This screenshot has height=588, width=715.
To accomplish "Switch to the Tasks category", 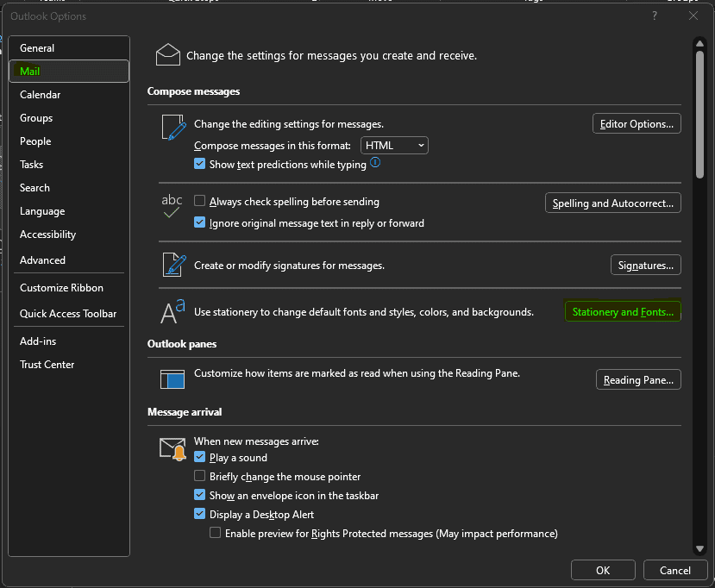I will tap(69, 164).
